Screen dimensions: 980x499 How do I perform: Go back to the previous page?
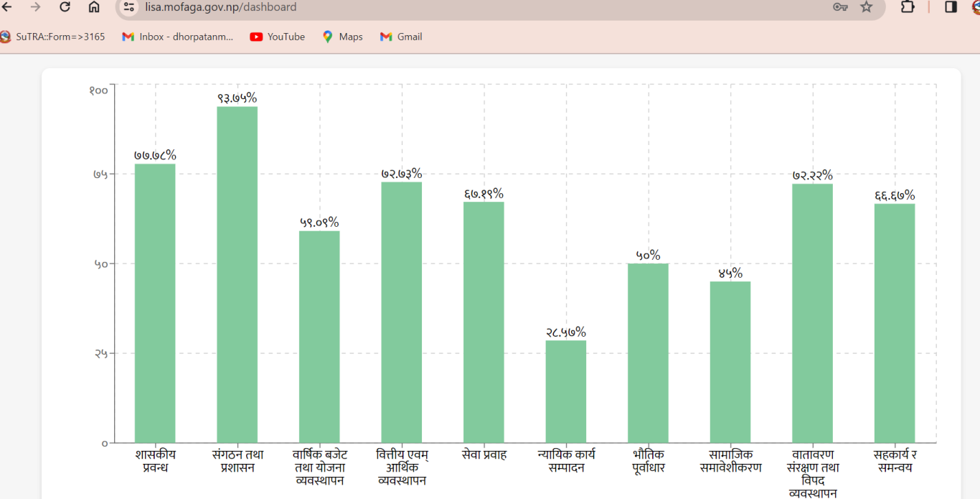[x=8, y=7]
